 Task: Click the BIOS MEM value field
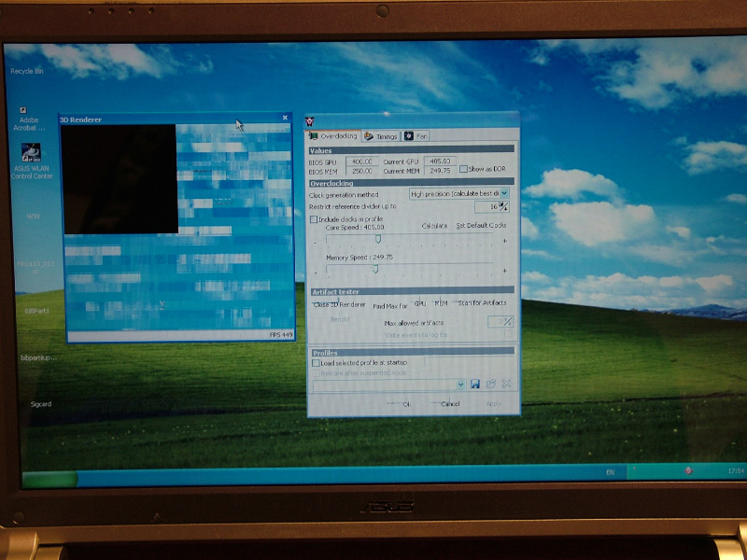point(362,171)
